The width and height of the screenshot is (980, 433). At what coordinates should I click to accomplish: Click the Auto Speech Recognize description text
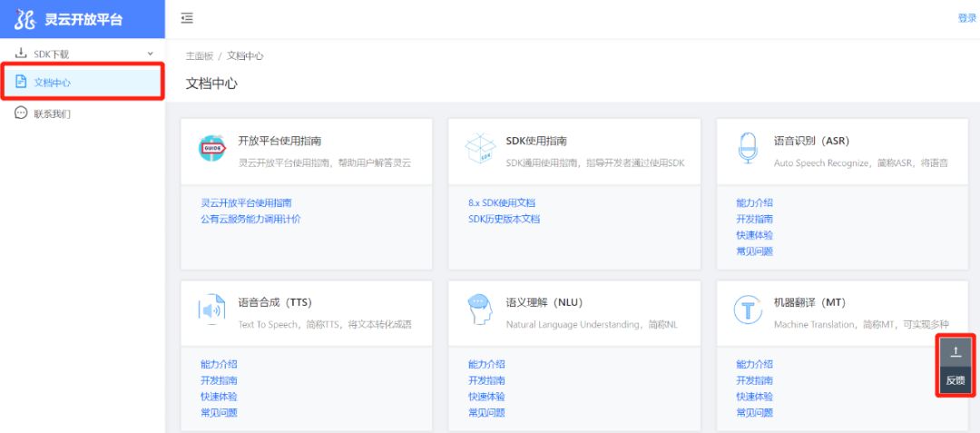click(x=861, y=163)
